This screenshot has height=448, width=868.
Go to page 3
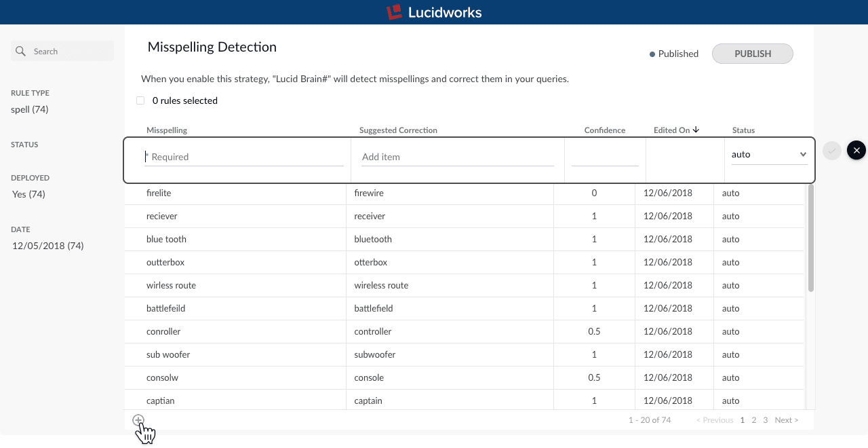(x=766, y=420)
